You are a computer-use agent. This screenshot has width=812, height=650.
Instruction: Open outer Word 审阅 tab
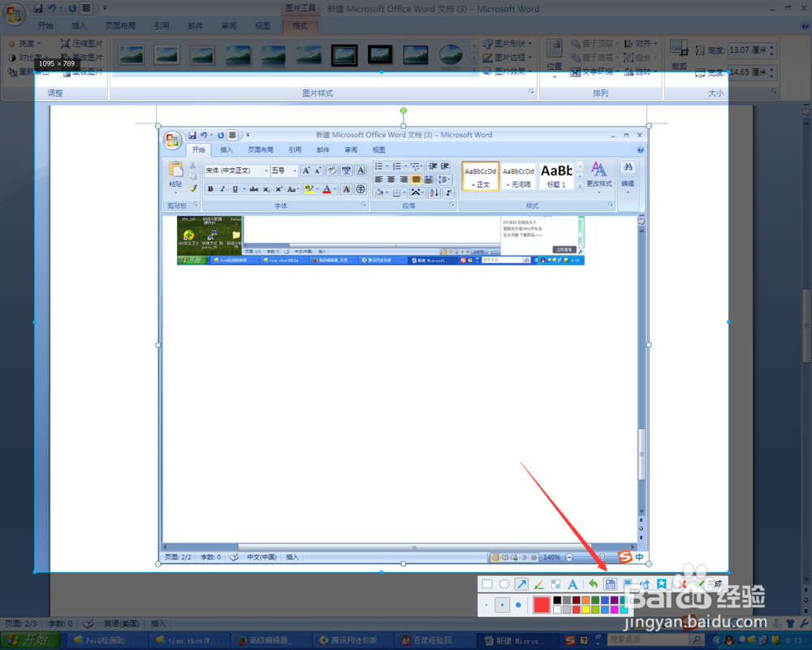coord(229,25)
